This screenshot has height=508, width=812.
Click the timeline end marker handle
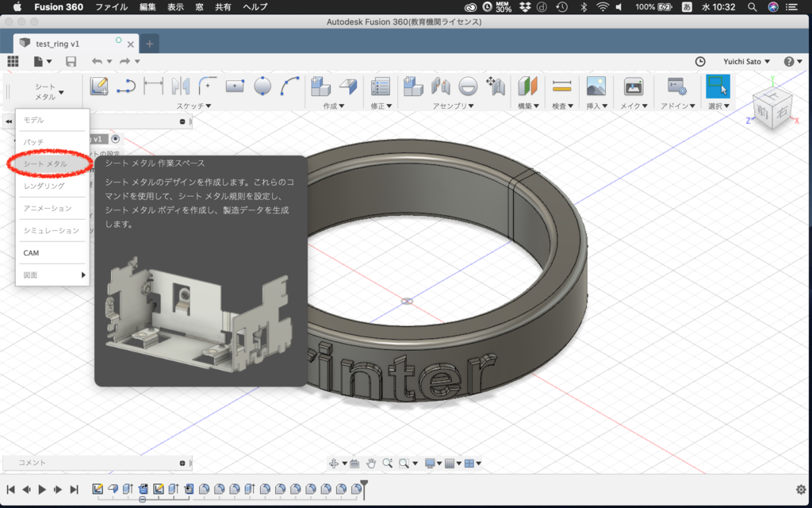[364, 489]
